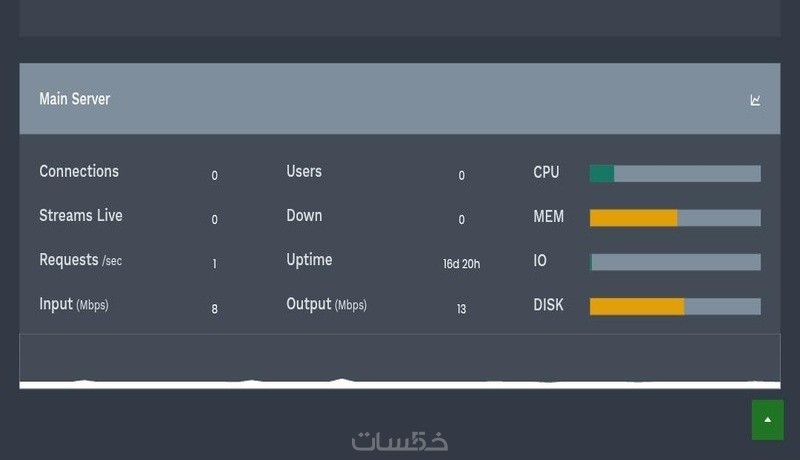Click the Users label

click(x=304, y=171)
